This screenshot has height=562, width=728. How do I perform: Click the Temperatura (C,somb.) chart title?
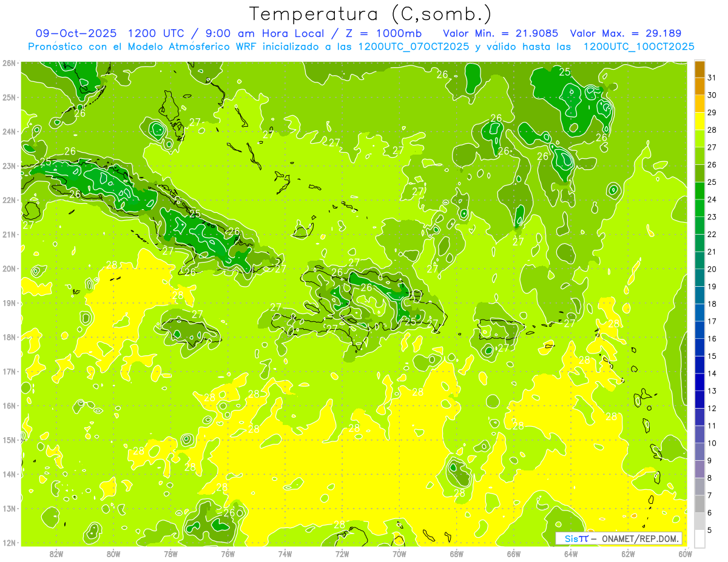(x=370, y=14)
